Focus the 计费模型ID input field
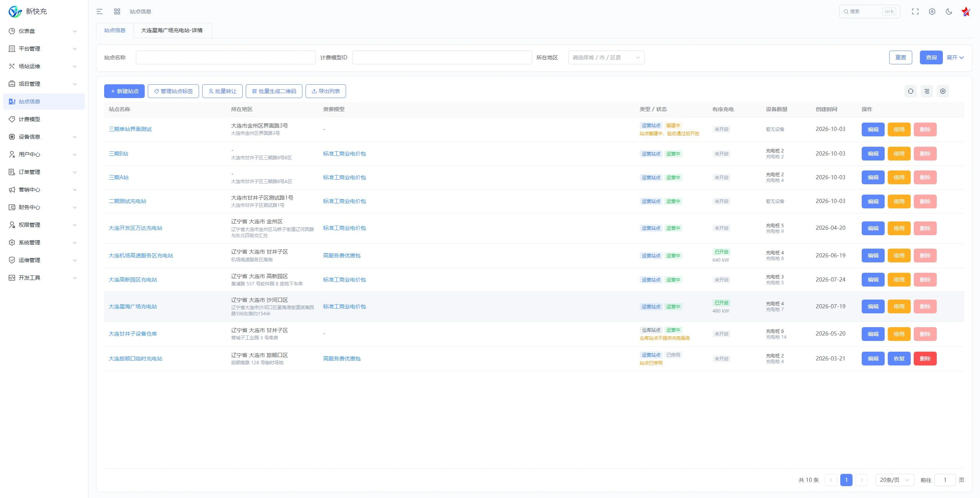Image resolution: width=980 pixels, height=498 pixels. [x=442, y=57]
